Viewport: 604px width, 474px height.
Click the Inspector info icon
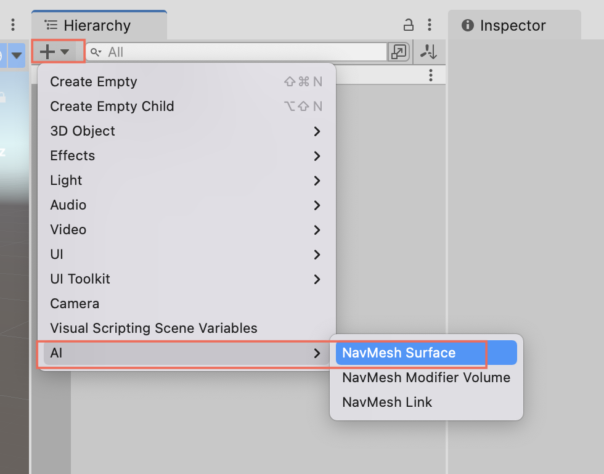pyautogui.click(x=467, y=25)
